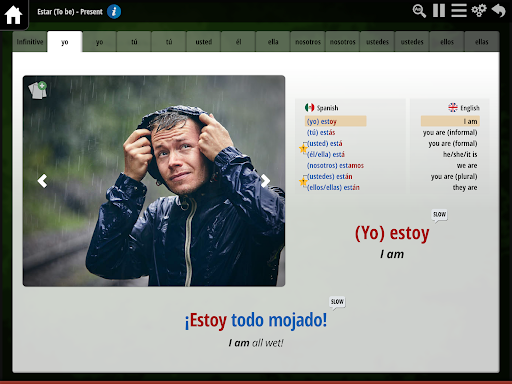Screen dimensions: 512x384
Task: Add this card to flashcards deck
Action: pyautogui.click(x=37, y=90)
